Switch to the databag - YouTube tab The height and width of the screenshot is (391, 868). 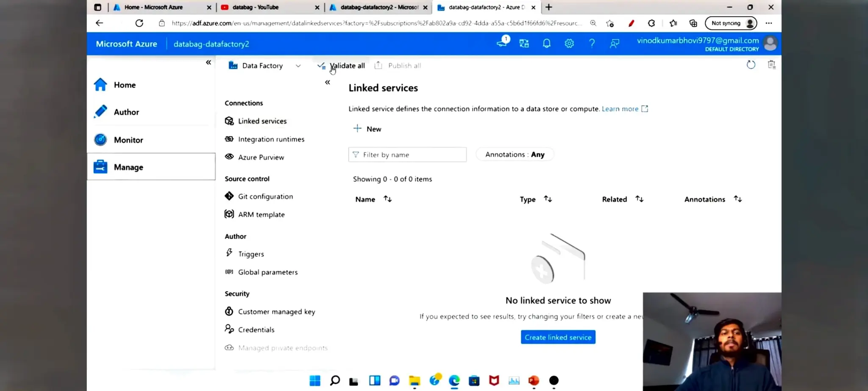(256, 7)
